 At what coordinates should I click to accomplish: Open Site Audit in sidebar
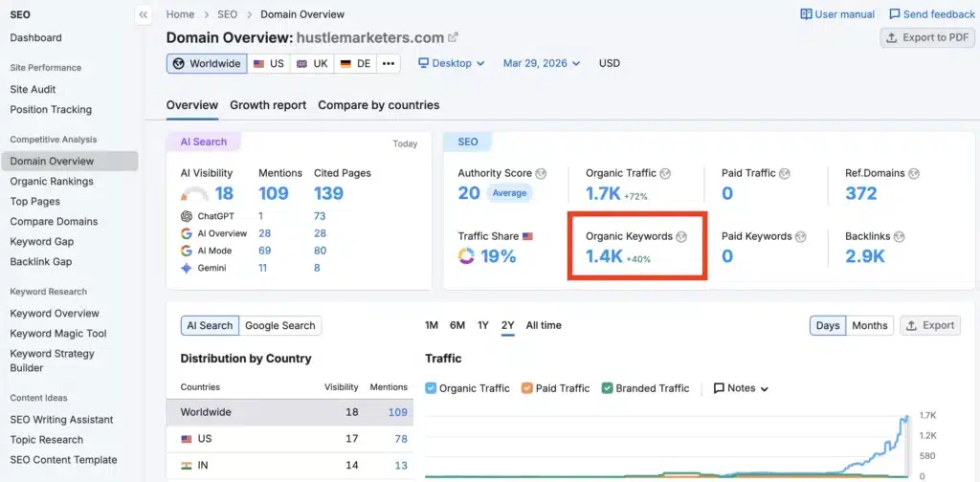point(33,89)
